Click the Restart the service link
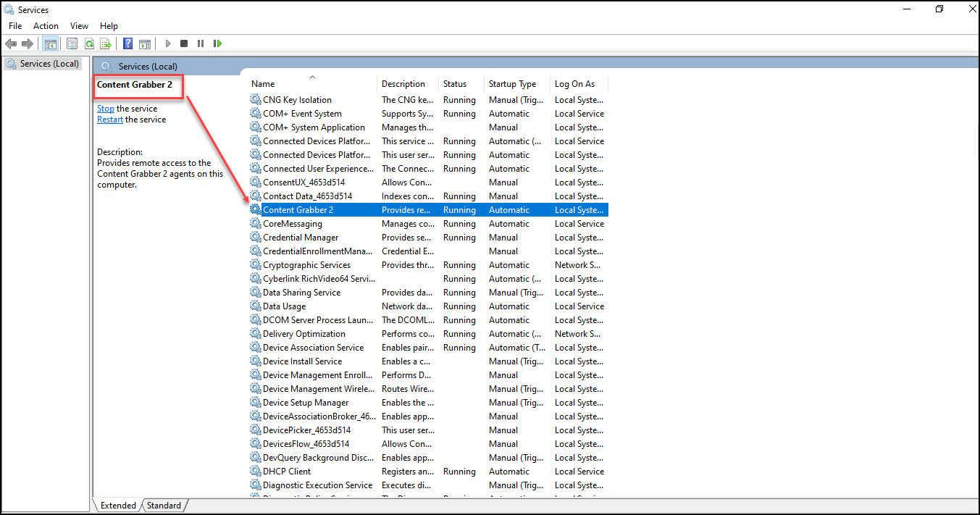The height and width of the screenshot is (515, 980). pyautogui.click(x=110, y=120)
